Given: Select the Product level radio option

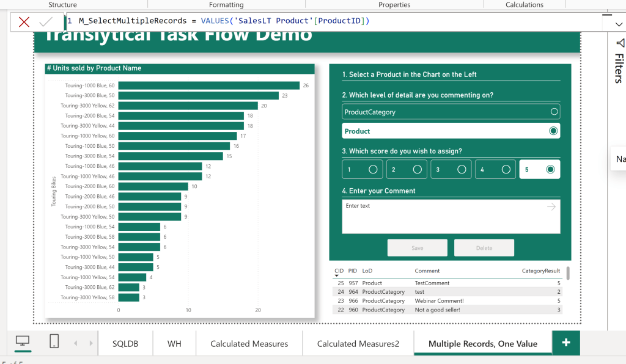Looking at the screenshot, I should coord(554,131).
